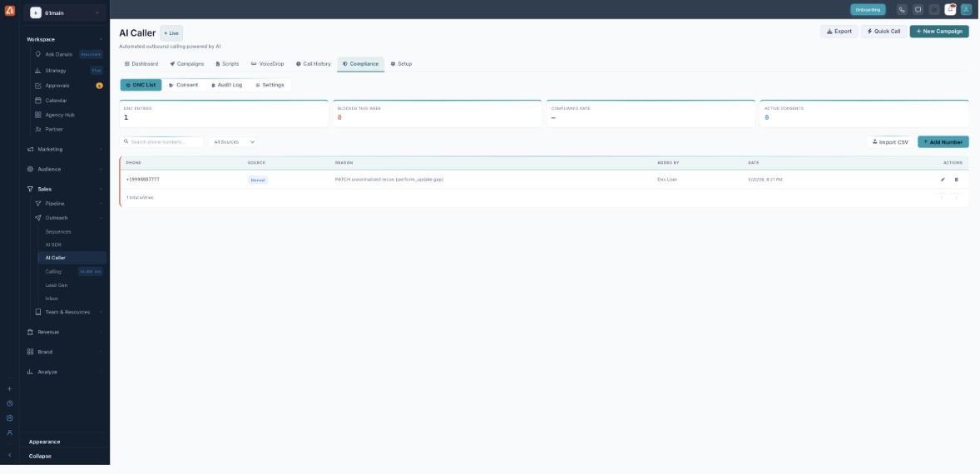Open settings gear in left rail
The width and height of the screenshot is (980, 474).
(x=9, y=418)
